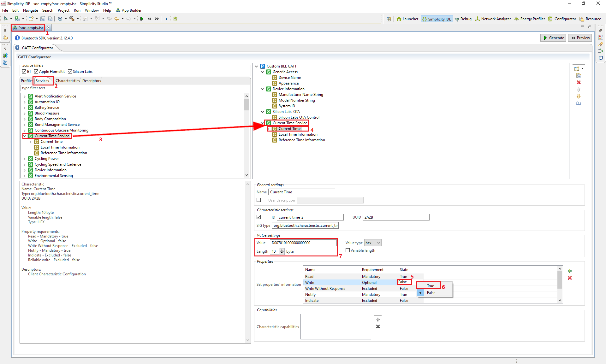Switch to the Characteristics tab
Screen dimensions: 606x364
coord(68,81)
